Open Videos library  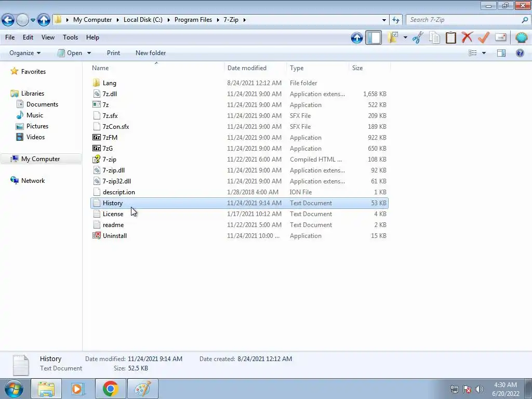pyautogui.click(x=35, y=137)
